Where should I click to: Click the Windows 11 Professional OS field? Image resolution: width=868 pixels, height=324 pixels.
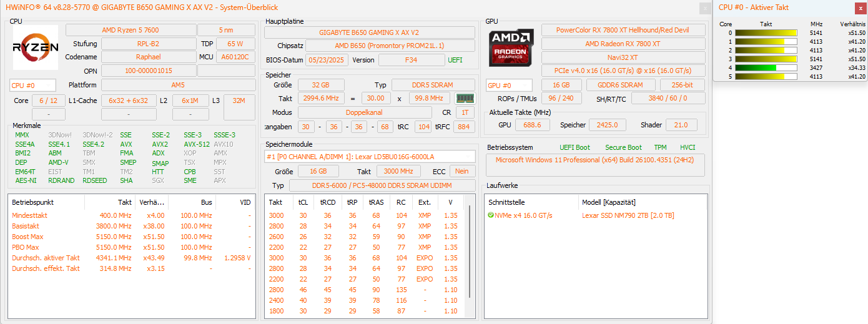(596, 165)
